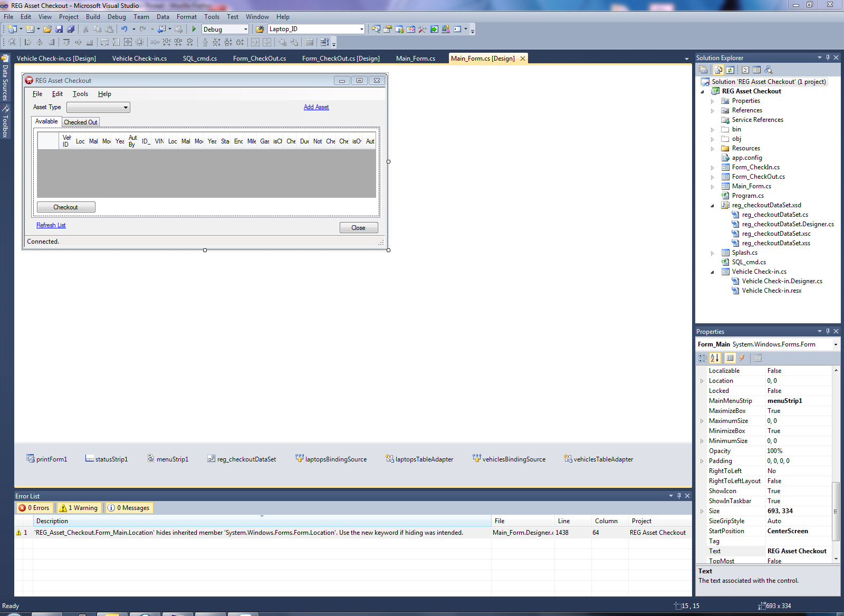Image resolution: width=844 pixels, height=616 pixels.
Task: Select vehiclesTableAdapter component in the tray
Action: point(598,459)
